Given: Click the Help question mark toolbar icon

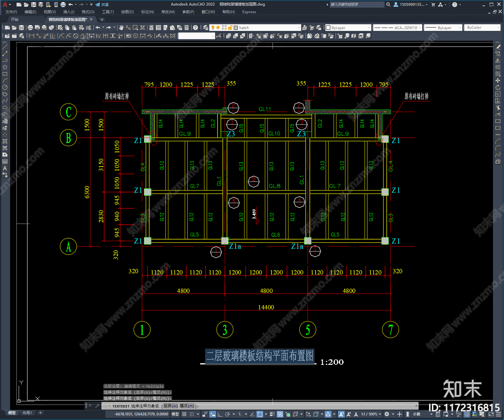Looking at the screenshot, I should [195, 28].
